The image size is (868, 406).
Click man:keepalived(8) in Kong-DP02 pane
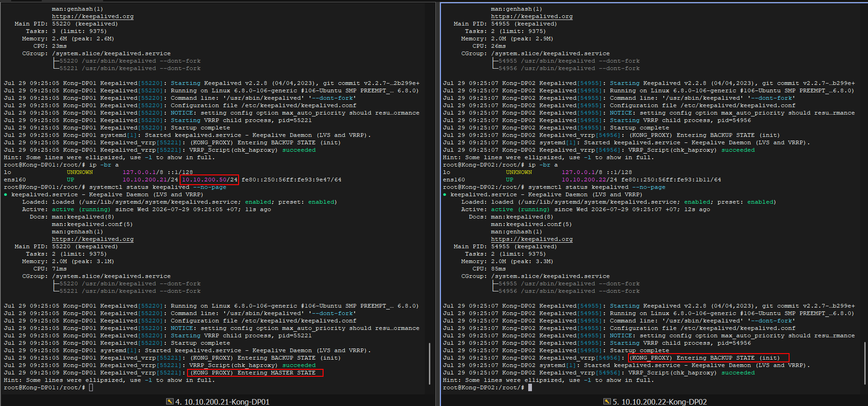(x=522, y=217)
